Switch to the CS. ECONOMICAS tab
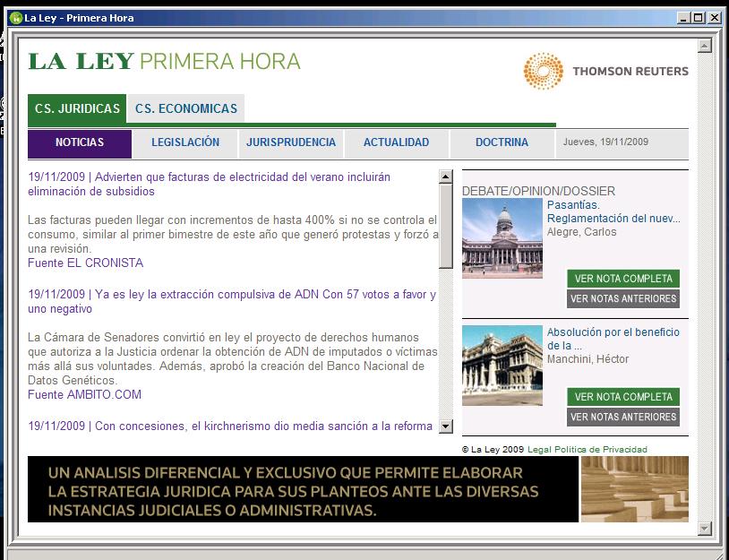The image size is (729, 560). tap(186, 108)
